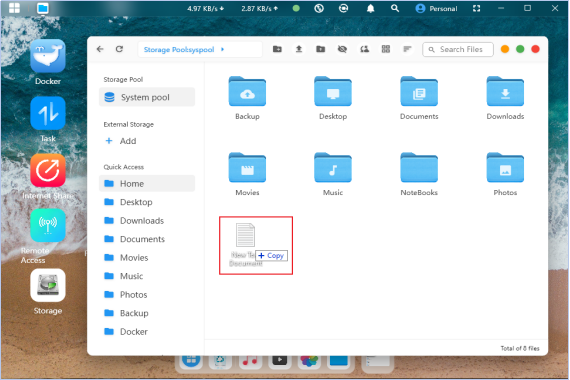This screenshot has height=380, width=570.
Task: Select System pool in the sidebar
Action: (x=147, y=97)
